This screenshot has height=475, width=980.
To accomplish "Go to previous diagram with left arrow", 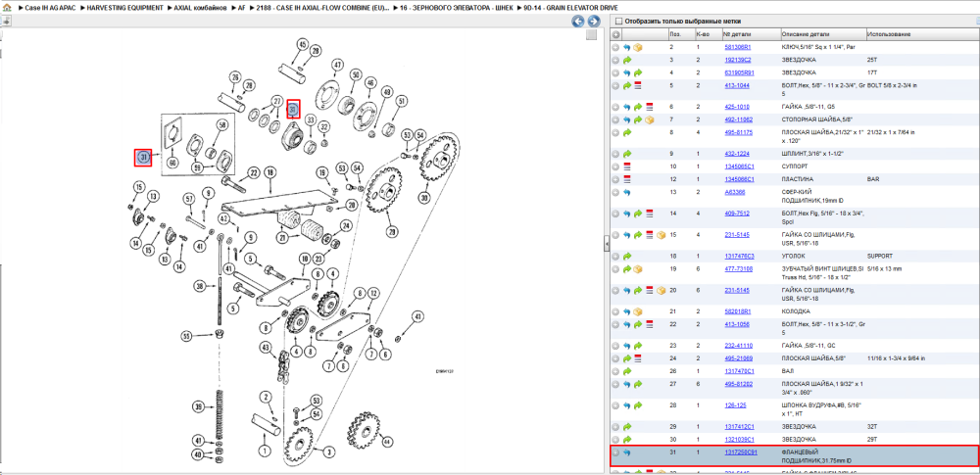I will [x=578, y=22].
